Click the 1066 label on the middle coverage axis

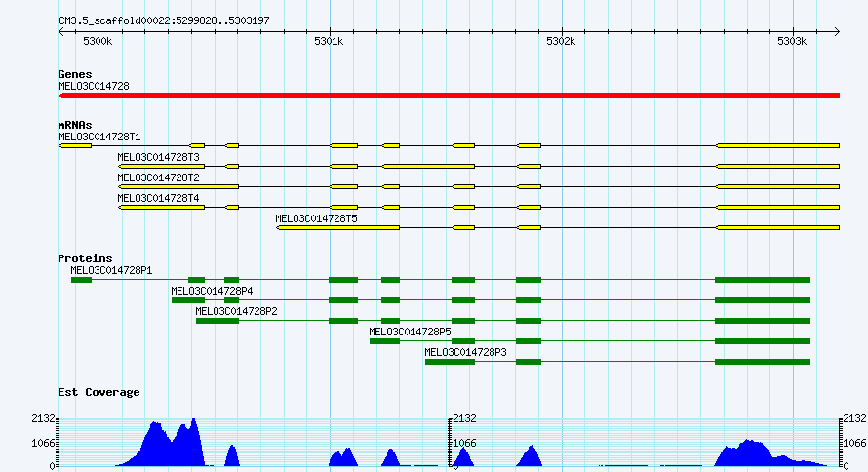[464, 443]
